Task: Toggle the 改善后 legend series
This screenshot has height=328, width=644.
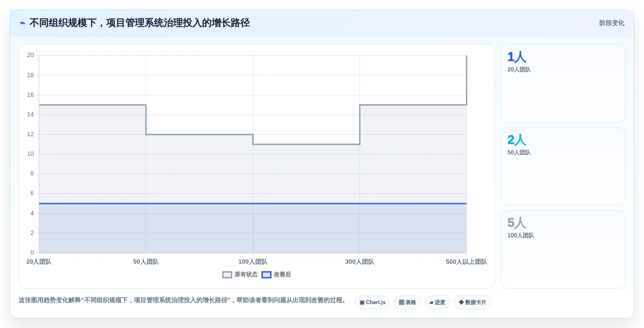Action: pyautogui.click(x=276, y=275)
